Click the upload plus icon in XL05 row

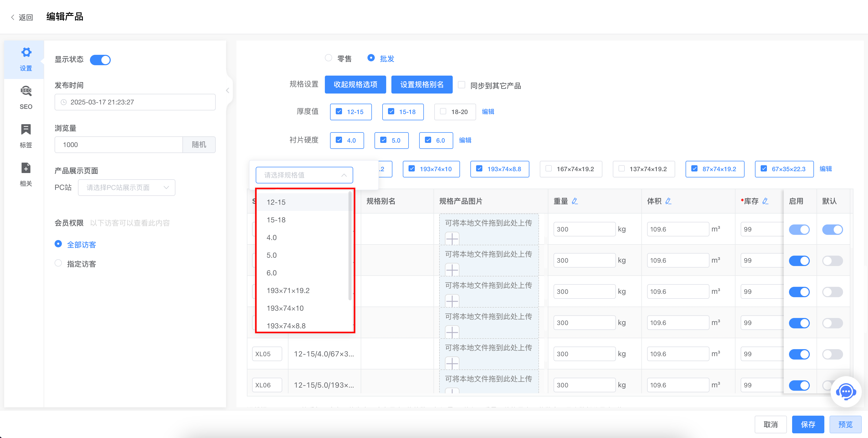(x=452, y=363)
